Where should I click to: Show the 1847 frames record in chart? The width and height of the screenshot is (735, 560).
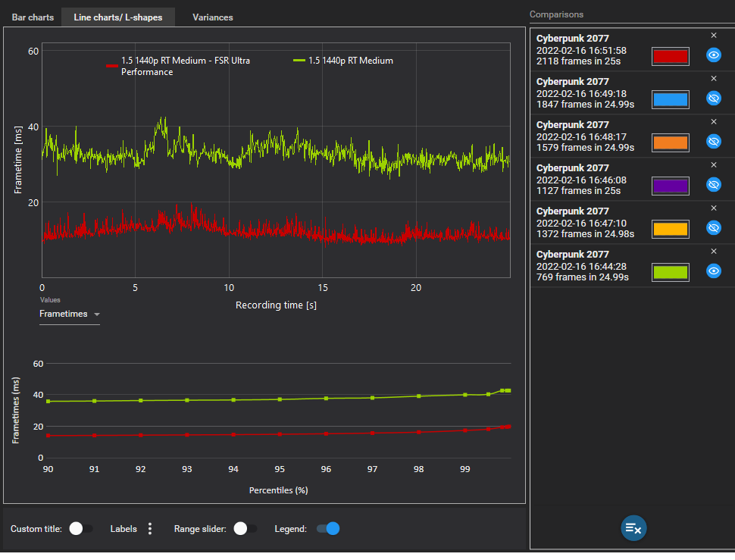coord(714,98)
